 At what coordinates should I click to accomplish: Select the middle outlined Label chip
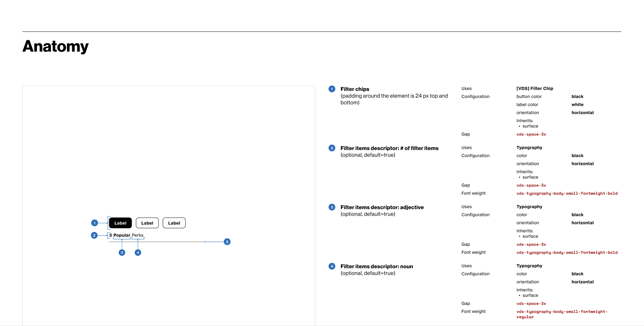pos(147,223)
